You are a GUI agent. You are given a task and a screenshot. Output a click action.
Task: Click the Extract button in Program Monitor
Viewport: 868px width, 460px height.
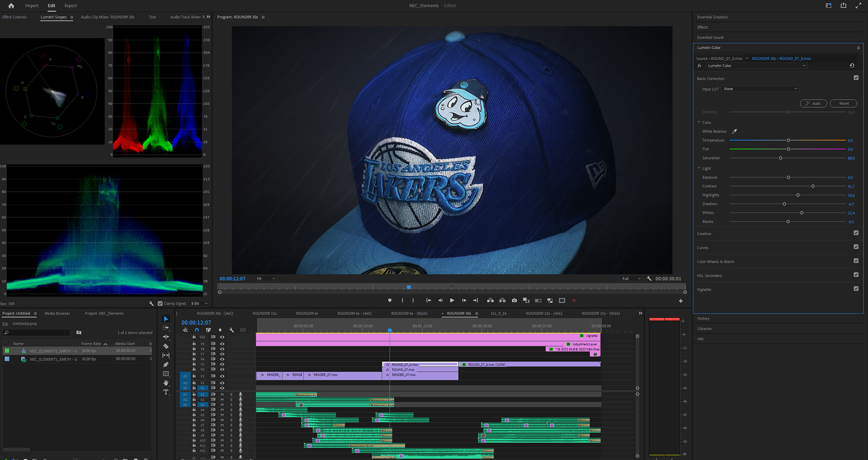tap(502, 300)
